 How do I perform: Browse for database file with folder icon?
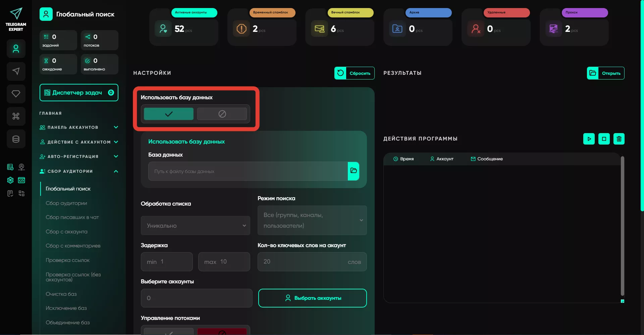coord(354,171)
